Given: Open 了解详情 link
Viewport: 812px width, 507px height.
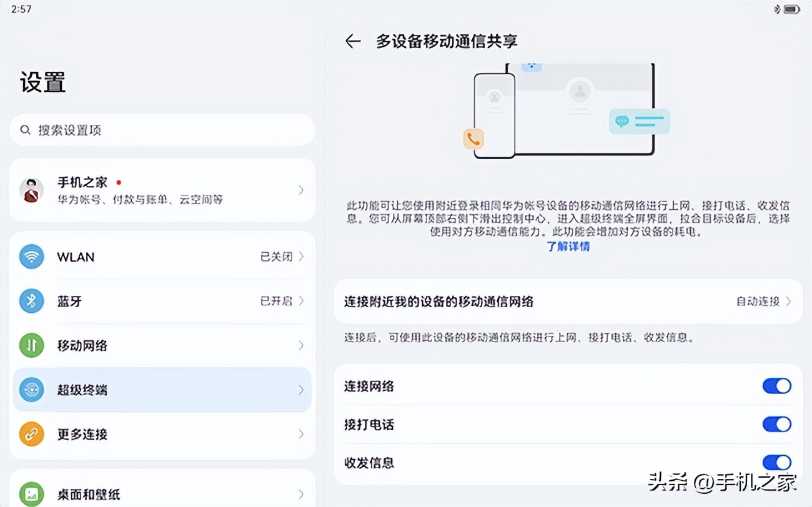Looking at the screenshot, I should pos(568,246).
